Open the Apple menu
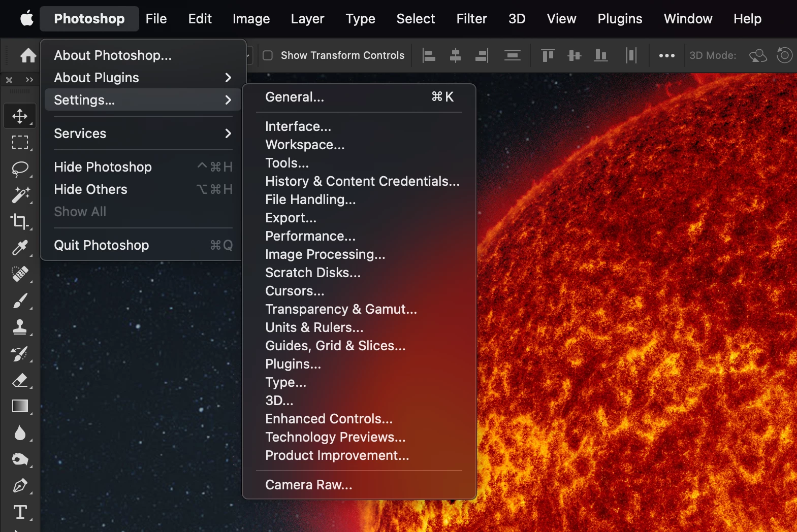Screen dimensions: 797x532 click(x=26, y=19)
